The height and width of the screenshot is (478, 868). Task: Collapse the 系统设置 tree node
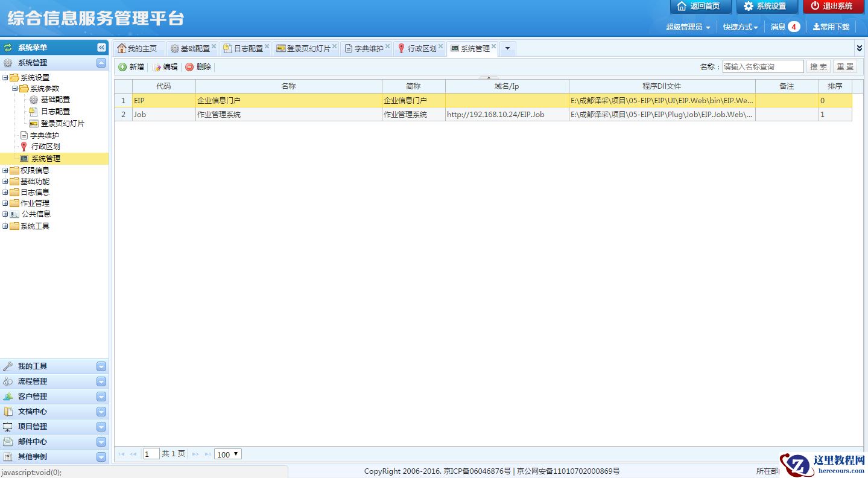tap(5, 78)
